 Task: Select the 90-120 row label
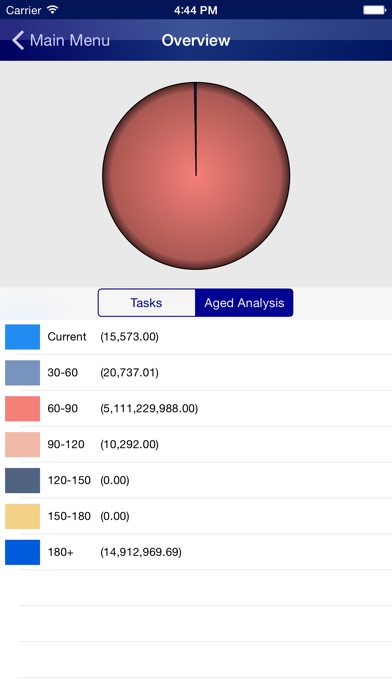pos(66,444)
